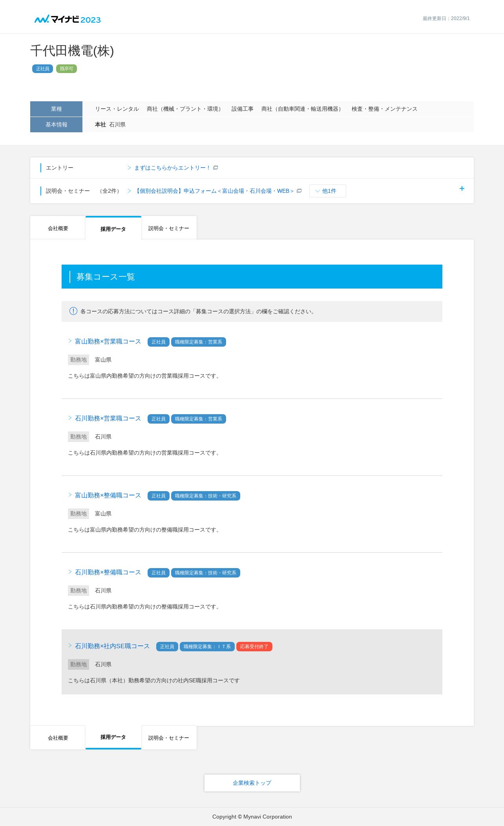Open the 富山勤務×整備職コース link
504x826 pixels.
coord(108,495)
